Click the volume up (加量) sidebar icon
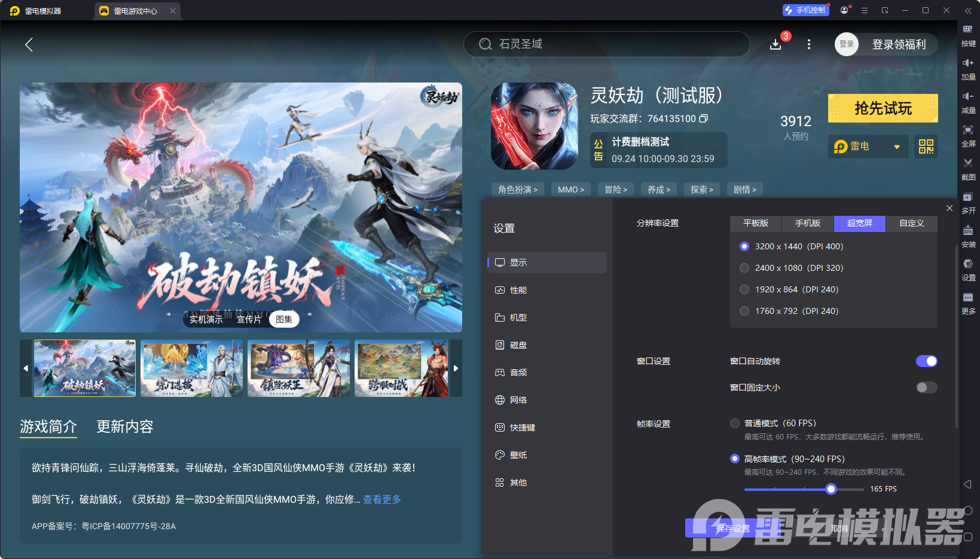The image size is (980, 559). pyautogui.click(x=969, y=69)
